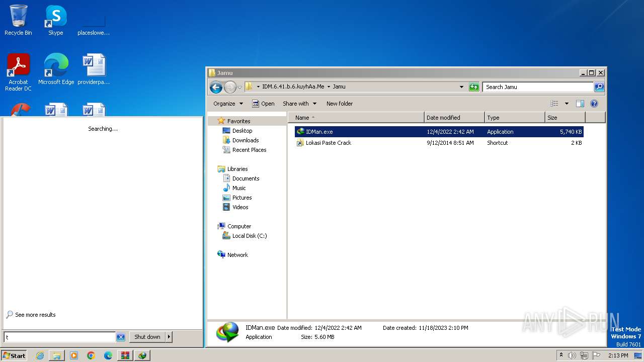The width and height of the screenshot is (644, 362).
Task: Click into the Search Jamu field
Action: coord(538,87)
